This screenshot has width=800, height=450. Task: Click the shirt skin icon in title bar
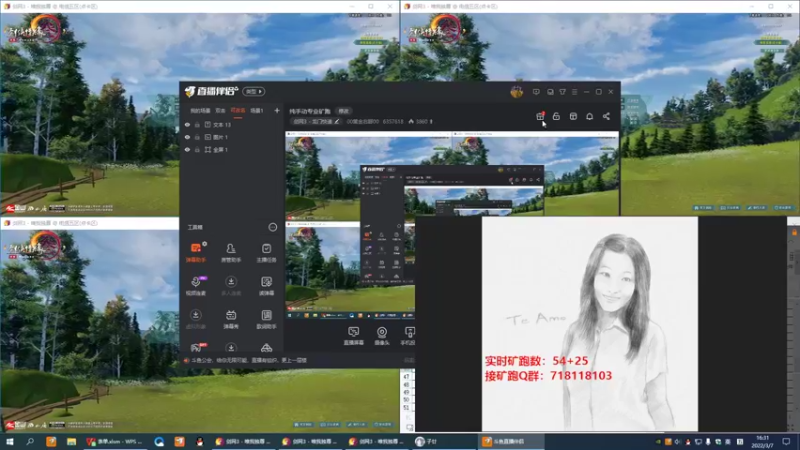click(x=562, y=92)
